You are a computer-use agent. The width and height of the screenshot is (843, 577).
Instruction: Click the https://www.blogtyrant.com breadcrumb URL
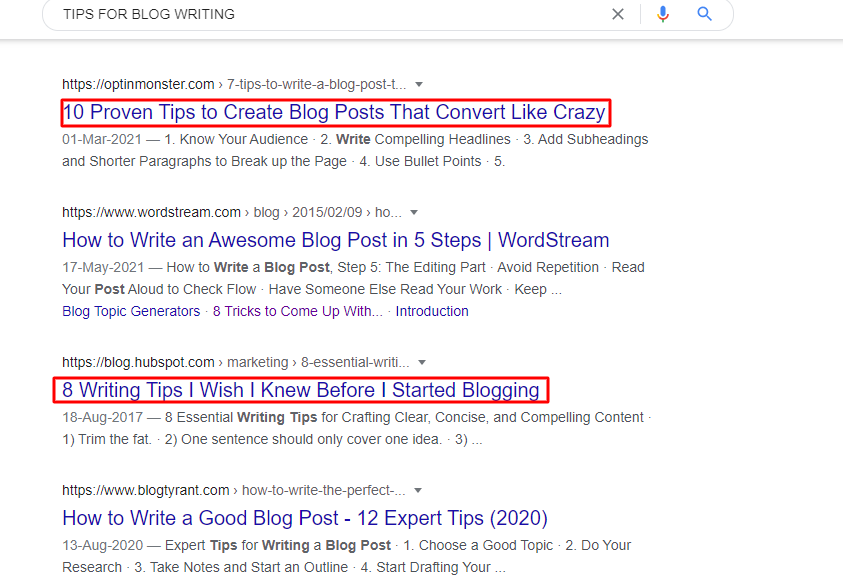pos(146,490)
